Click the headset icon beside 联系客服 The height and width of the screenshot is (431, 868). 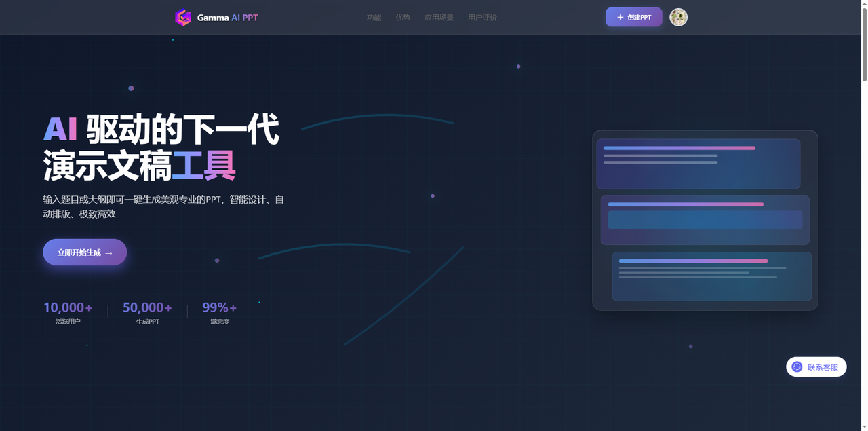797,367
